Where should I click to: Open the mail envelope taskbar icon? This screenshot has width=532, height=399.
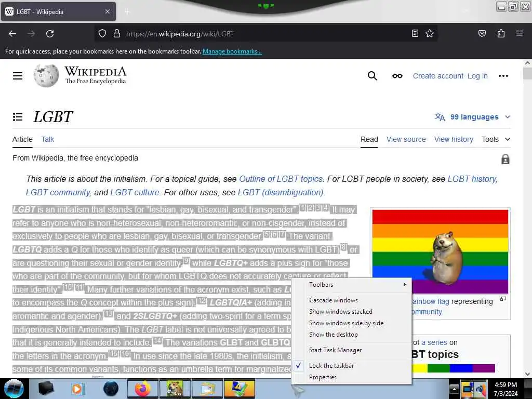tap(207, 389)
